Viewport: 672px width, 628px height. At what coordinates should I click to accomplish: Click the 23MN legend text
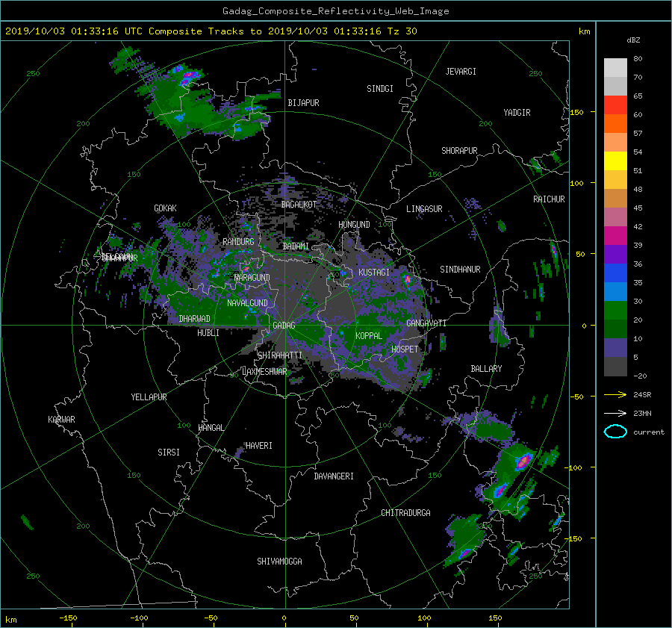pyautogui.click(x=642, y=414)
